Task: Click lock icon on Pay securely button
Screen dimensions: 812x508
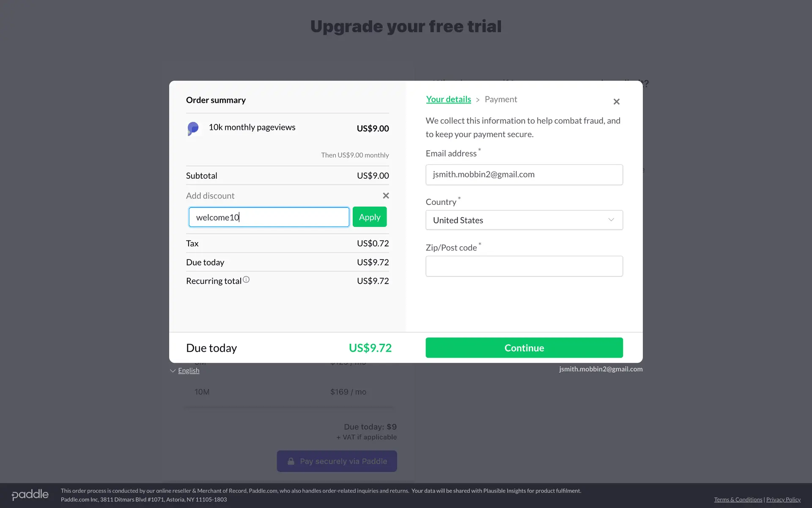Action: click(291, 461)
